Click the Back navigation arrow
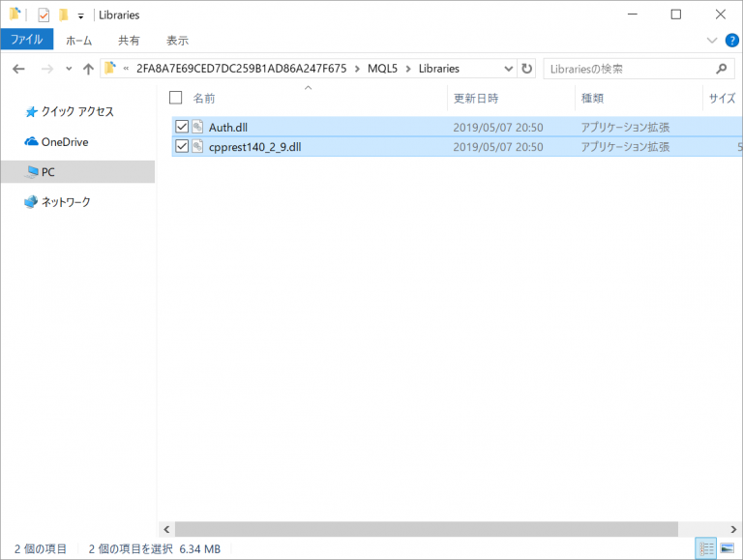 (19, 69)
